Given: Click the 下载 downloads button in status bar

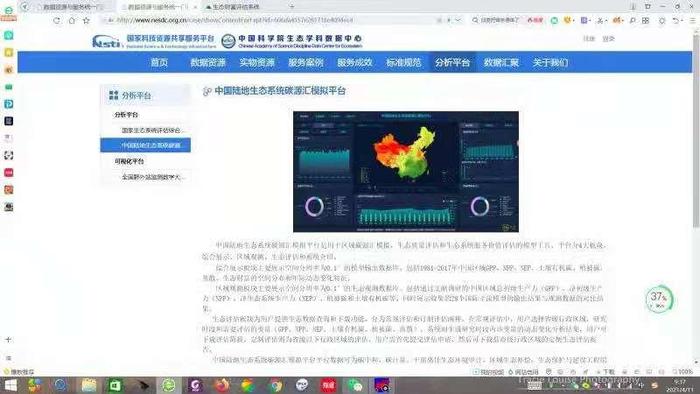Looking at the screenshot, I should [606, 372].
